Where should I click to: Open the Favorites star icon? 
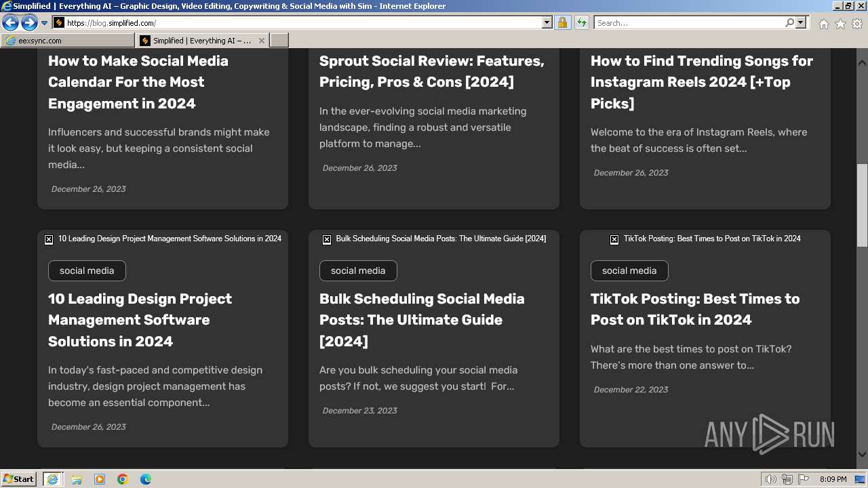click(x=840, y=24)
